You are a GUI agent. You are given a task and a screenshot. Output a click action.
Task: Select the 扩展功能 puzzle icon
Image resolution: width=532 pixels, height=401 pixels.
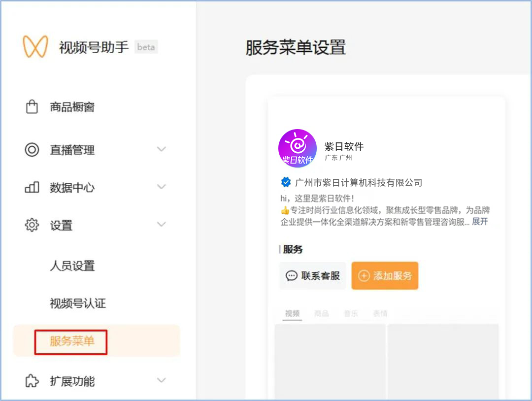32,380
